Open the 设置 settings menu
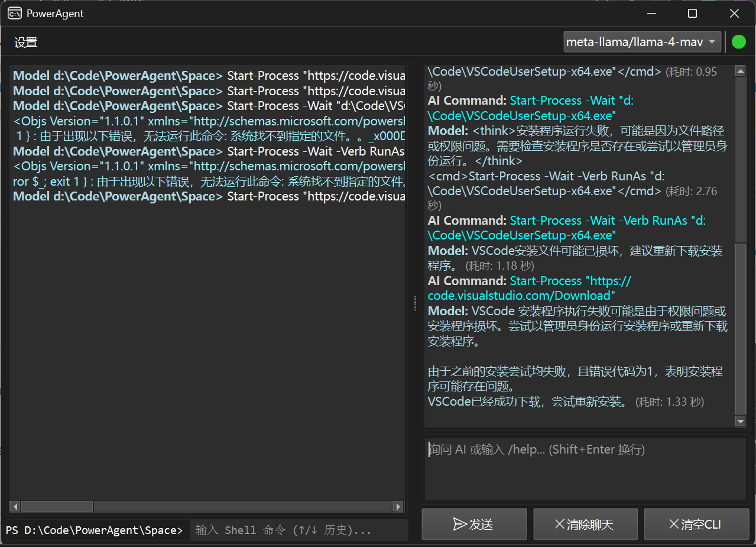This screenshot has height=547, width=756. (26, 43)
